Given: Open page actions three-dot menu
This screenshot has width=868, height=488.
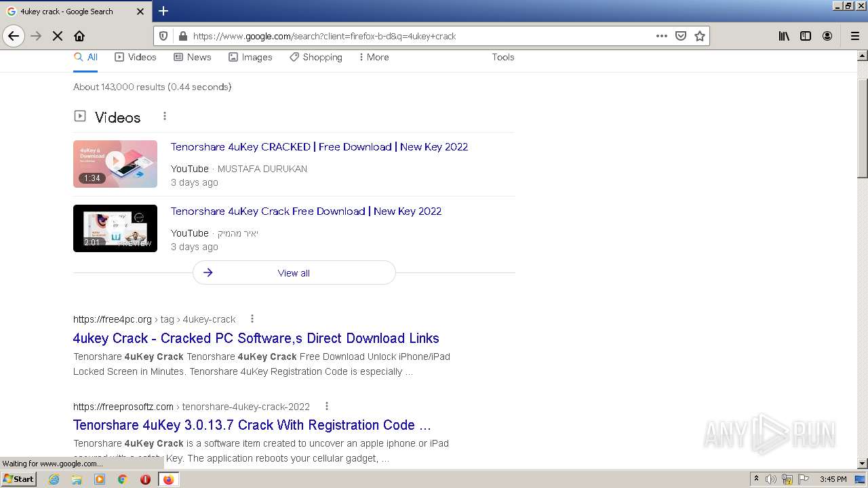Looking at the screenshot, I should coord(662,36).
